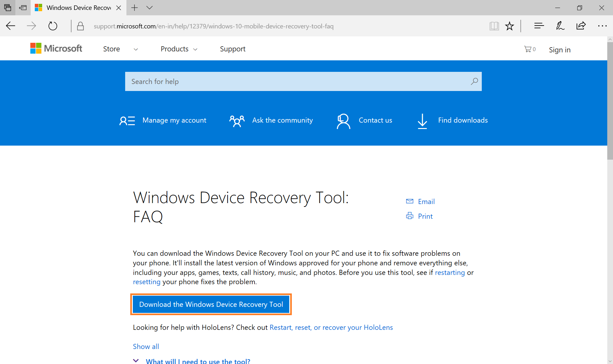Click the address bar URL

tap(214, 26)
